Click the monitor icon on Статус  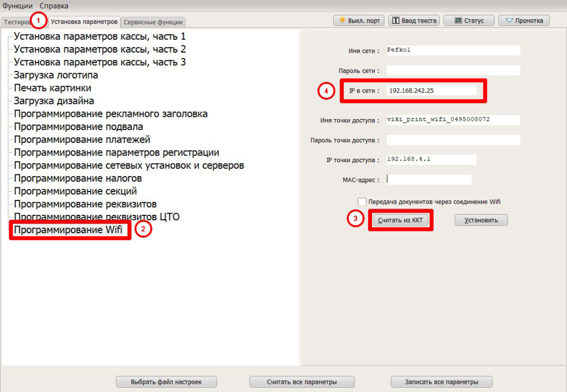coord(458,20)
